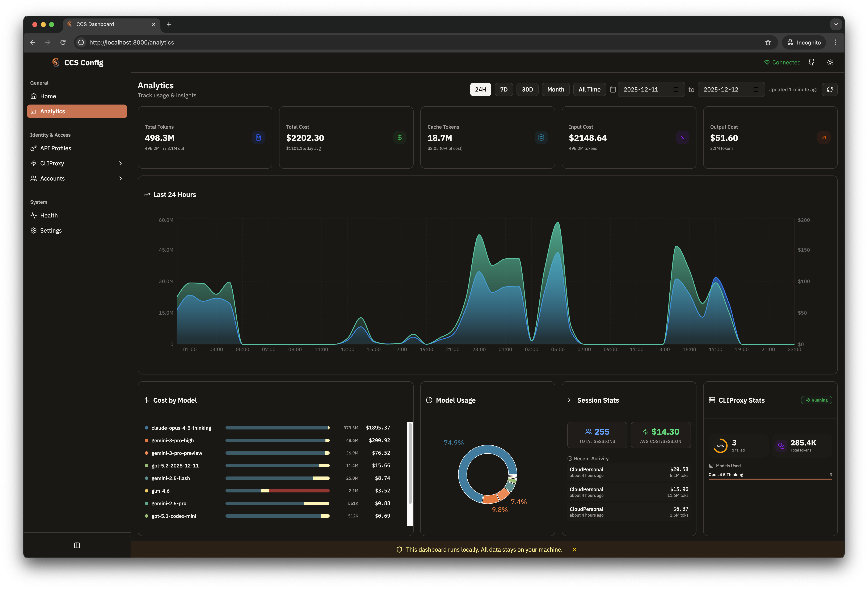This screenshot has width=868, height=589.
Task: Click the Incognito profile button
Action: pyautogui.click(x=804, y=43)
